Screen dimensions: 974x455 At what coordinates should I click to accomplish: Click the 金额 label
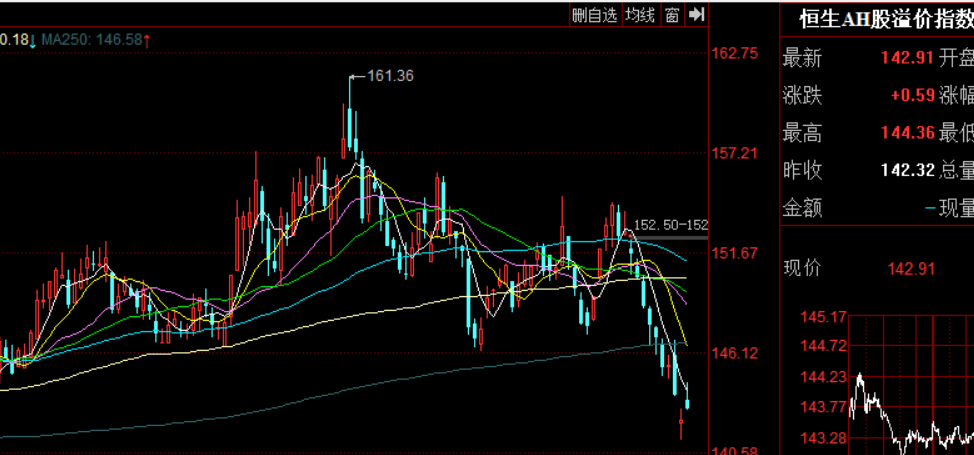click(803, 208)
